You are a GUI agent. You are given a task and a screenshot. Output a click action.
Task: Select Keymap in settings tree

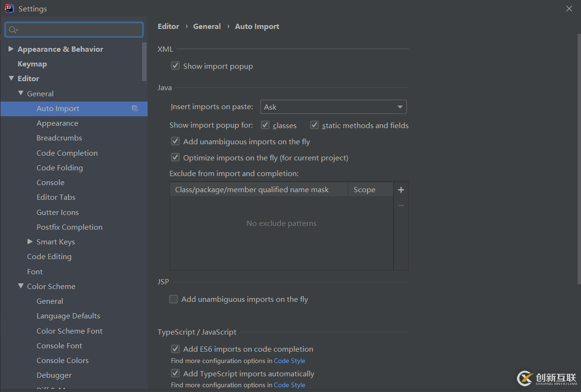click(32, 64)
